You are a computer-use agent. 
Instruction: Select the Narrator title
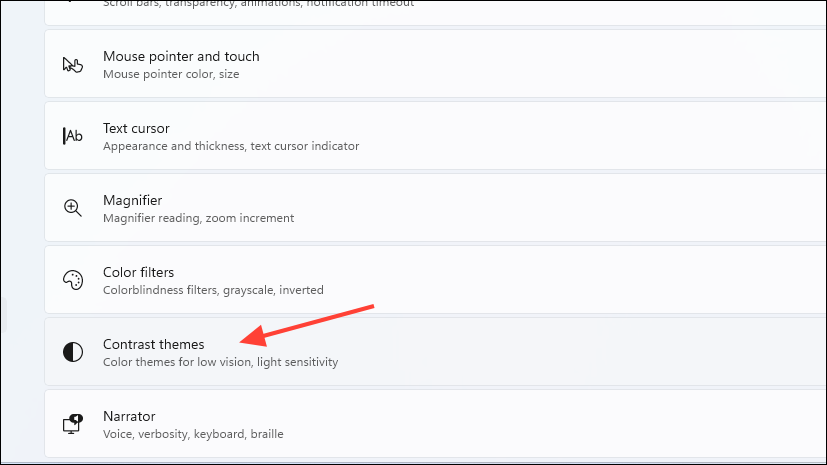click(x=129, y=416)
